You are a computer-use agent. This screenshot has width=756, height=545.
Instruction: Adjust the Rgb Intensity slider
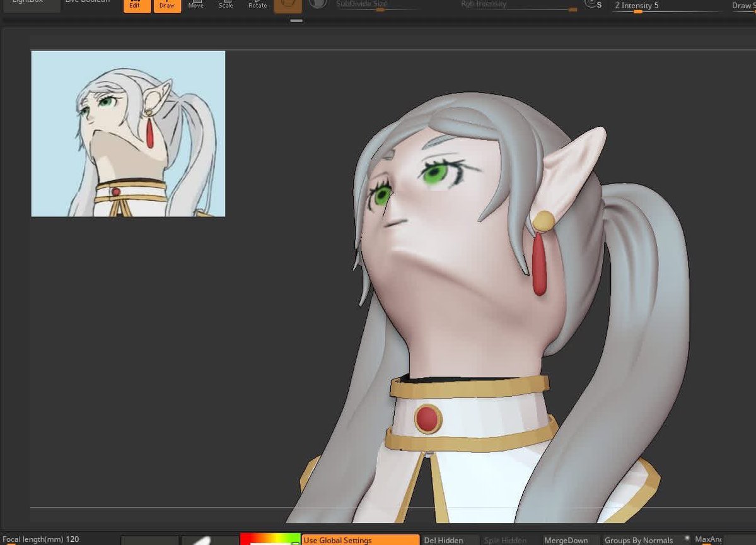pyautogui.click(x=518, y=5)
